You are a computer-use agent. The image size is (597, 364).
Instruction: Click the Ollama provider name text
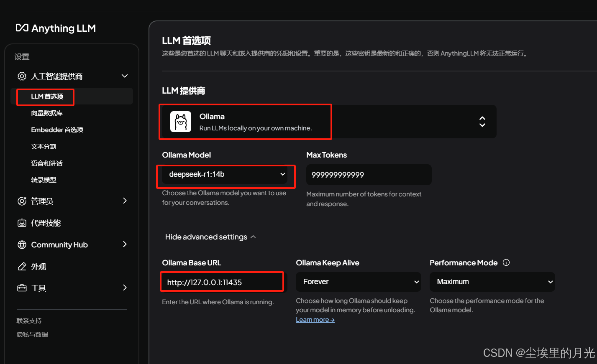point(212,117)
